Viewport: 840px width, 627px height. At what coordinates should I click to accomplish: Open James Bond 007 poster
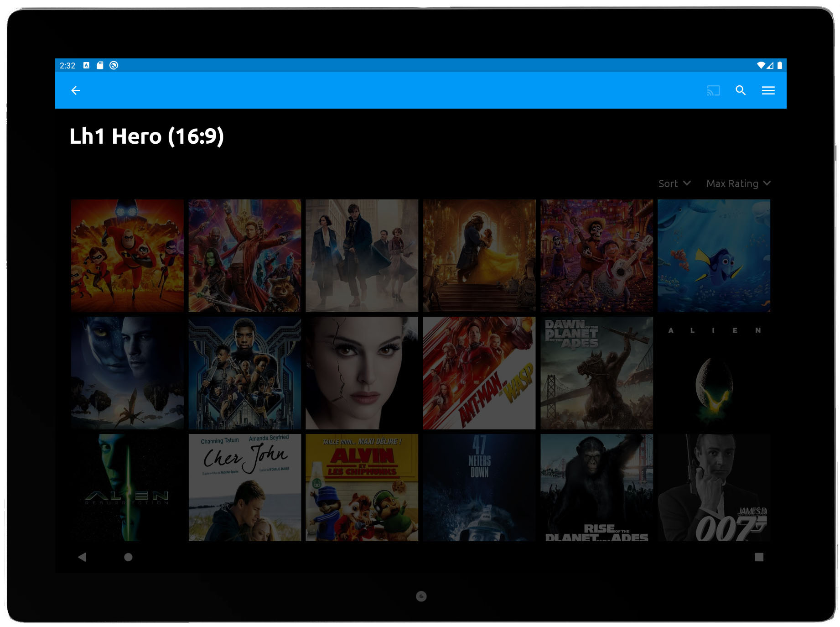(714, 487)
